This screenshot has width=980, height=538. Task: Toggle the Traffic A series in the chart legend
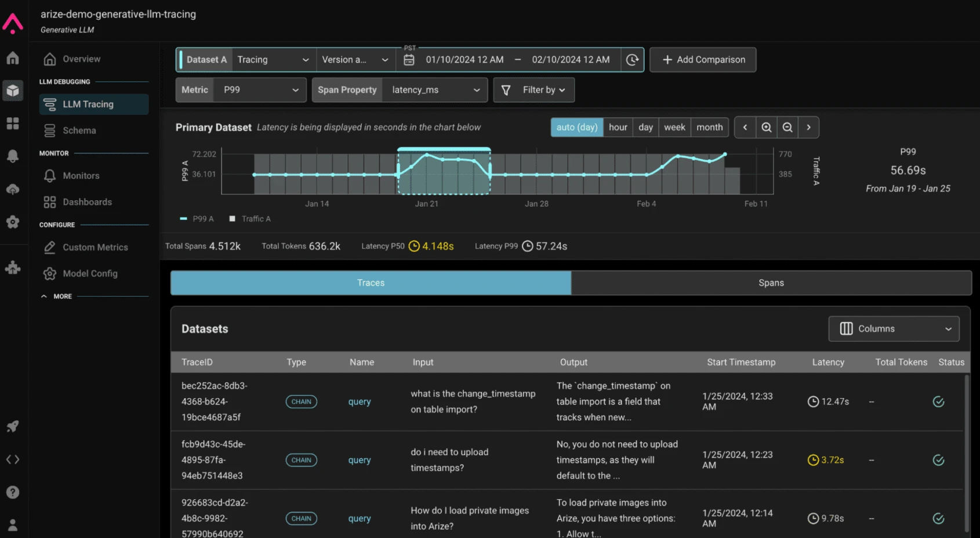click(x=251, y=219)
